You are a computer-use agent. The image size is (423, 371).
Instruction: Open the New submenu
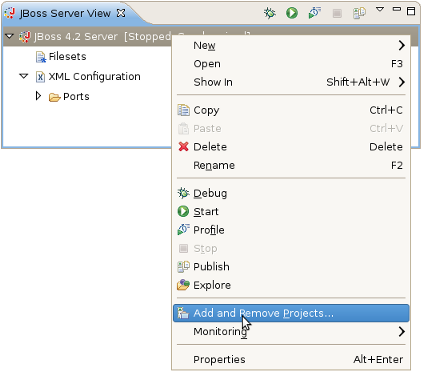(x=291, y=45)
